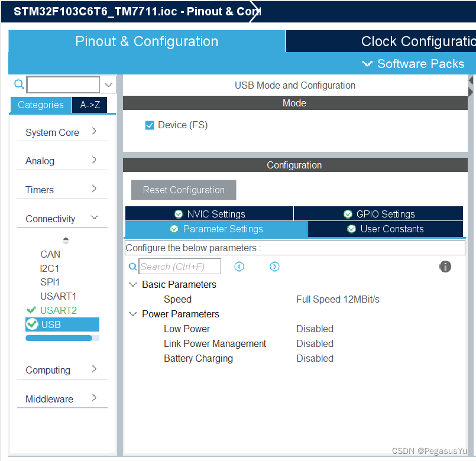Open the NVIC Settings tab
Image resolution: width=476 pixels, height=461 pixels.
[209, 214]
